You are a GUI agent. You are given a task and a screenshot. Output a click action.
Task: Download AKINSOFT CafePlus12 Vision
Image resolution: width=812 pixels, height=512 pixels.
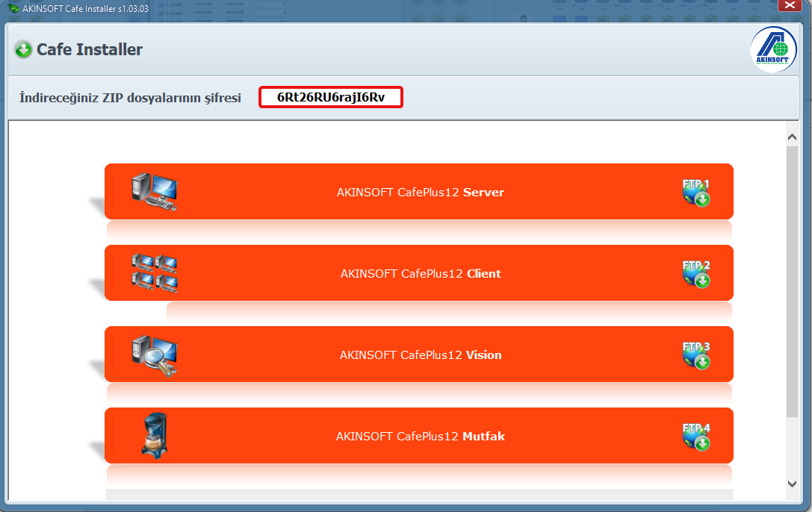pyautogui.click(x=419, y=355)
